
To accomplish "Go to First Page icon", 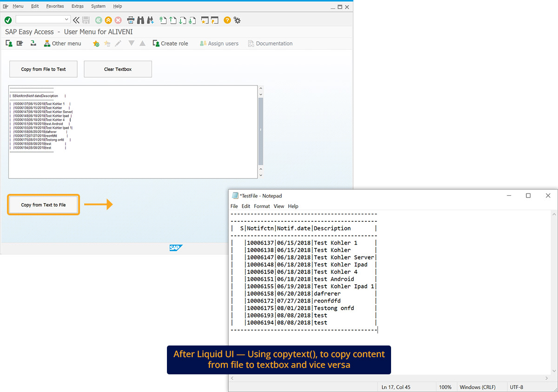I will click(163, 20).
